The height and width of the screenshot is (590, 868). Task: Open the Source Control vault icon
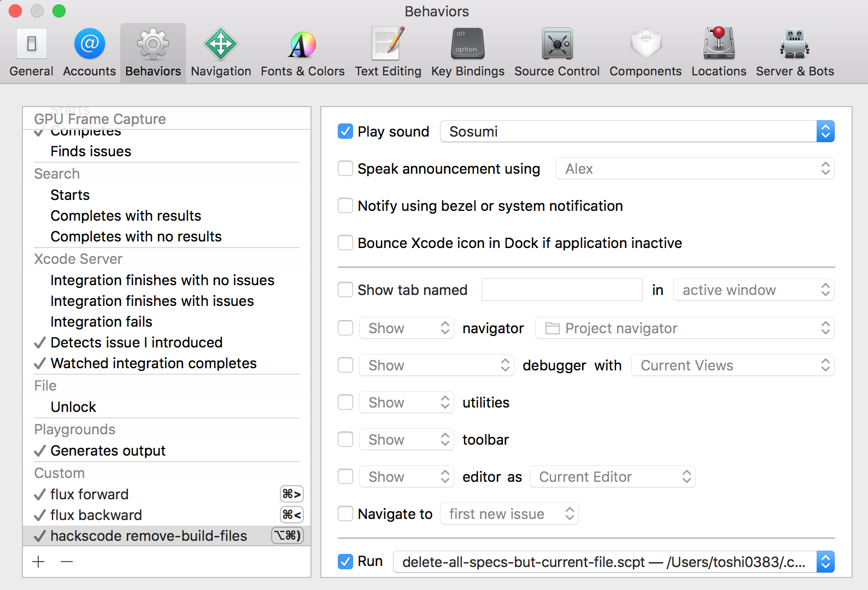coord(557,44)
